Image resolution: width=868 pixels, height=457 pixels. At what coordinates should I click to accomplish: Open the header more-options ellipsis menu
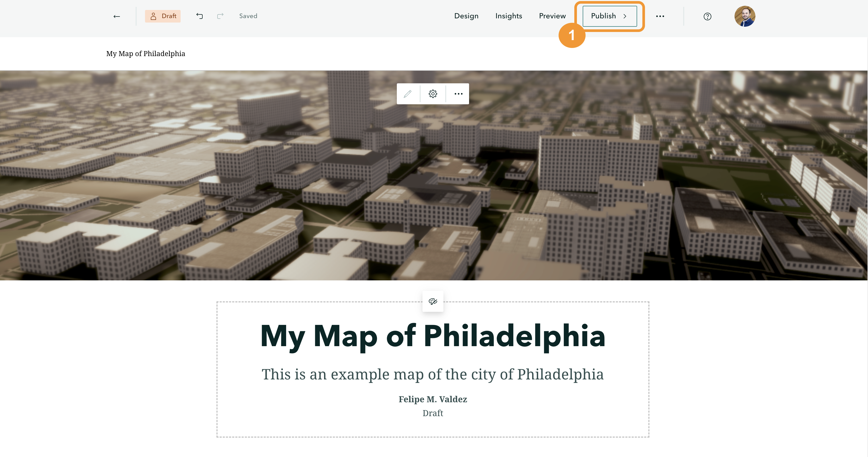(x=660, y=16)
